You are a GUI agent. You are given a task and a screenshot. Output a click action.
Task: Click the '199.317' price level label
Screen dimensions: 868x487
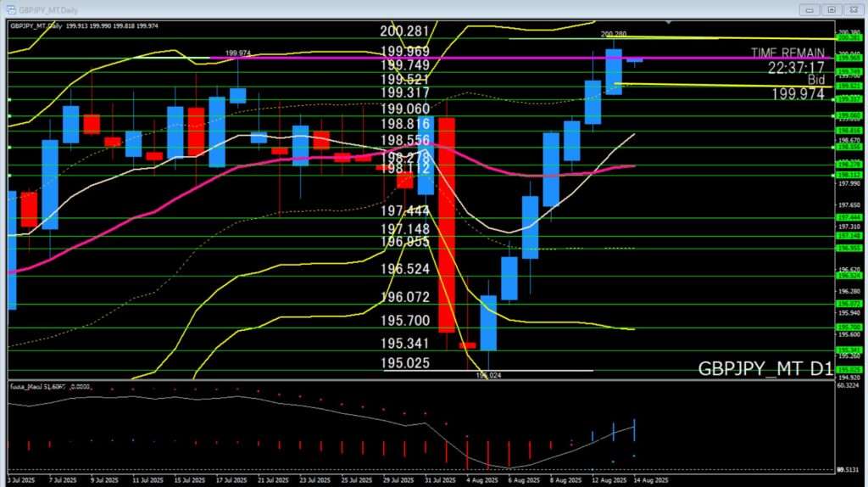tap(404, 92)
